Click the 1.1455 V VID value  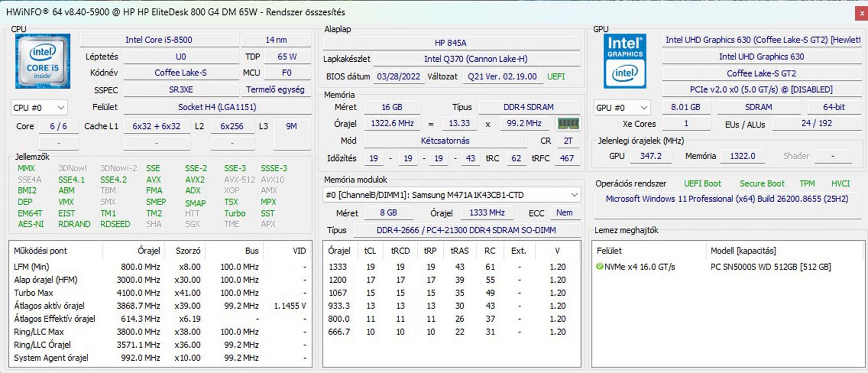tap(290, 306)
